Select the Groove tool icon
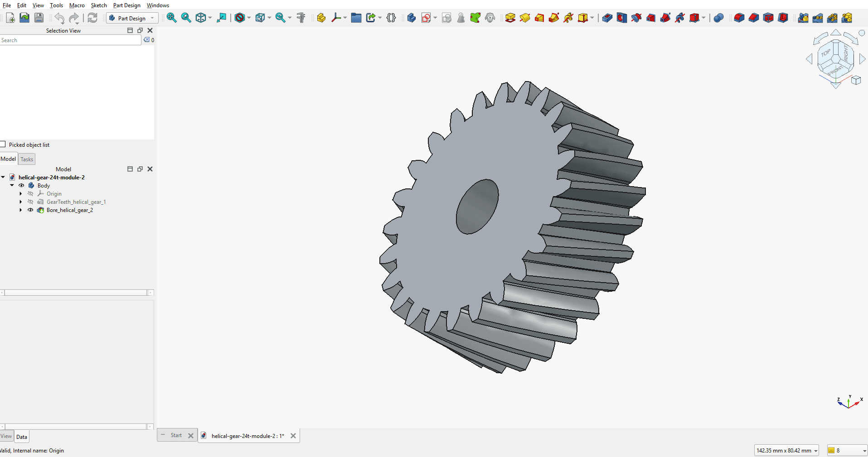 pos(636,18)
